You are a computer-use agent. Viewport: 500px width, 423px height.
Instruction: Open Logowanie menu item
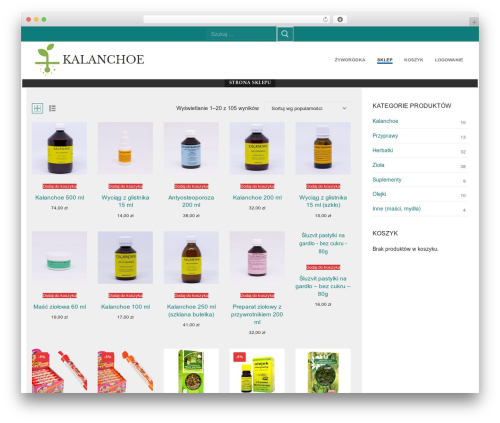pyautogui.click(x=449, y=60)
